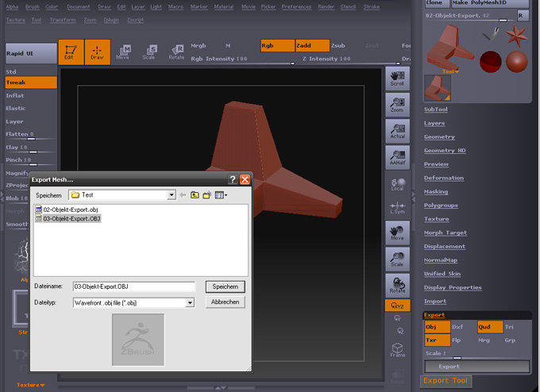Click Abbrechen to cancel export
This screenshot has width=540, height=392.
tap(225, 302)
